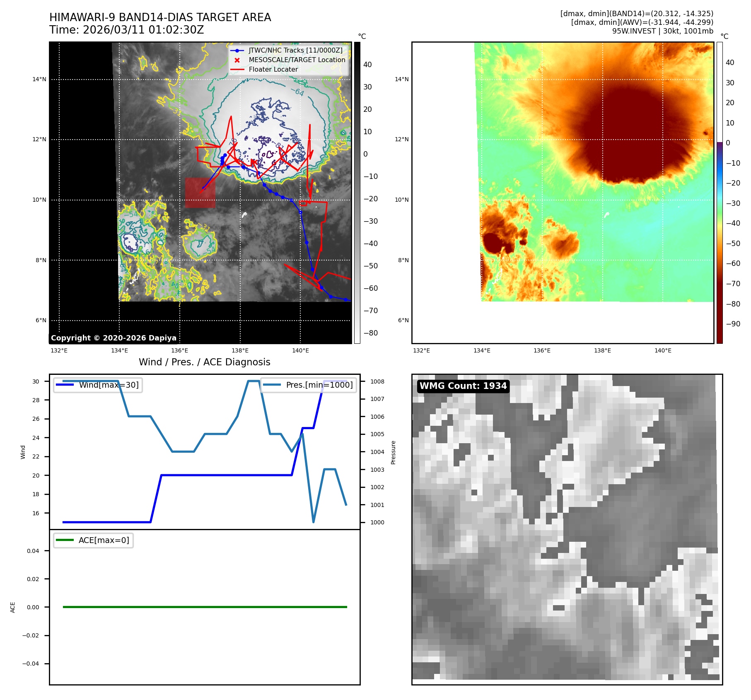751x700 pixels.
Task: Click the Pres. legend line sample
Action: pyautogui.click(x=272, y=385)
